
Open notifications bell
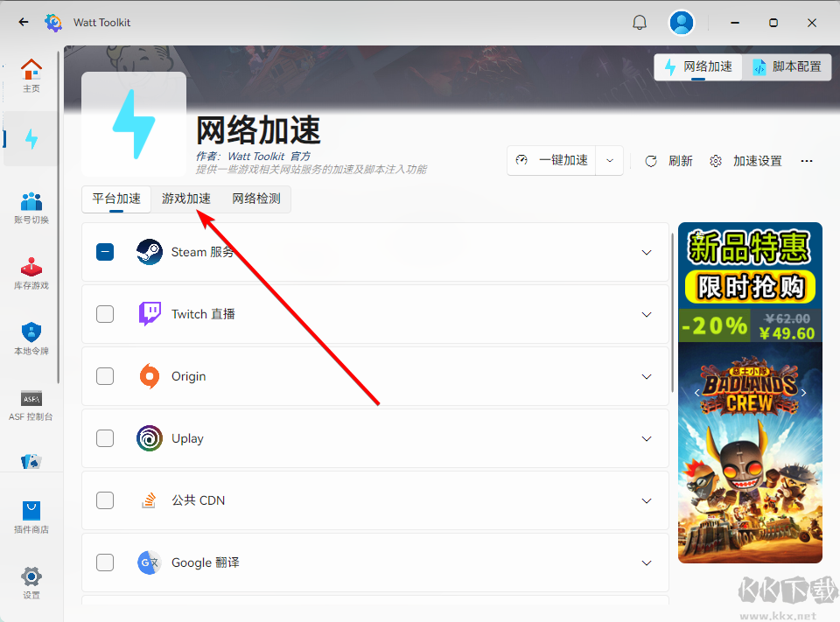point(640,23)
